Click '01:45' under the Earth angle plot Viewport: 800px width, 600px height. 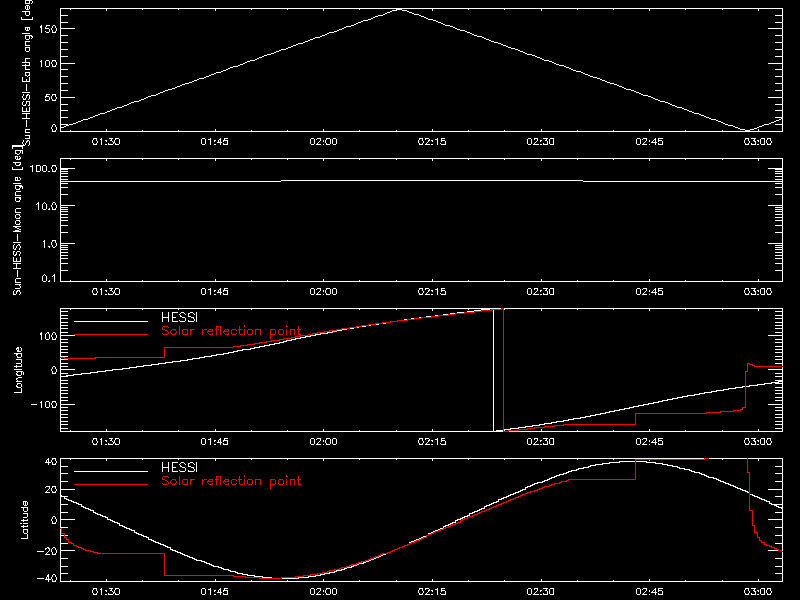[214, 141]
